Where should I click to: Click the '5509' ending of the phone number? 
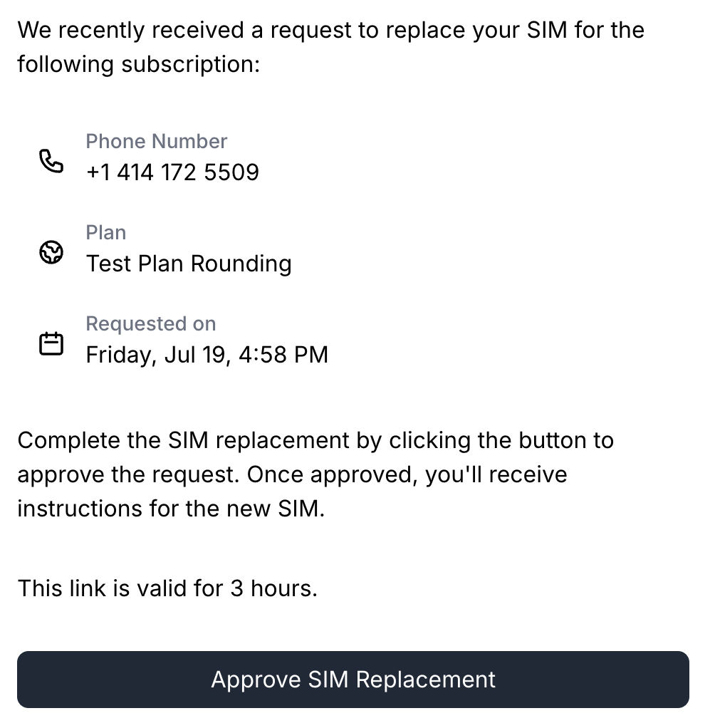[231, 172]
